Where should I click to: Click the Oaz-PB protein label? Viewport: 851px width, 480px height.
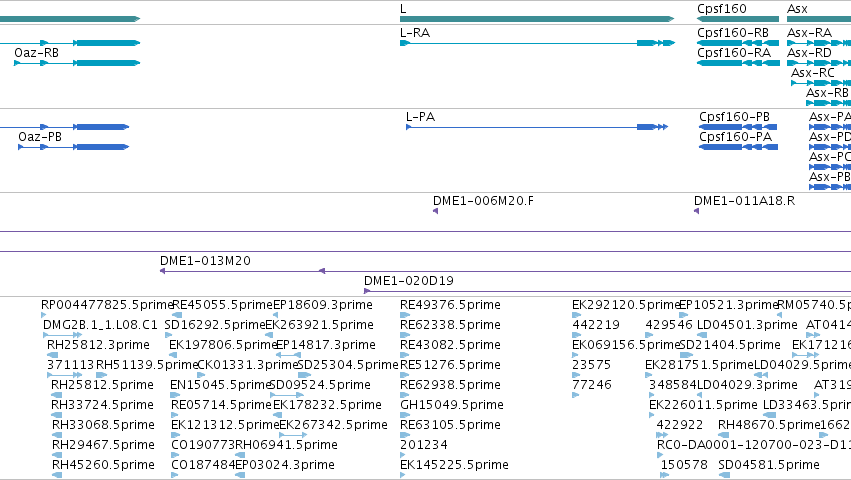pos(40,137)
